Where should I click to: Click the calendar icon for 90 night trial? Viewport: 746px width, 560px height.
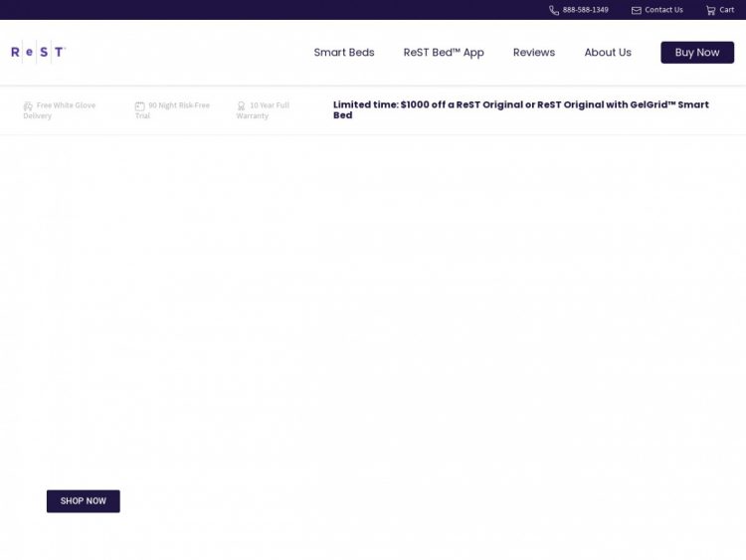[x=140, y=105]
